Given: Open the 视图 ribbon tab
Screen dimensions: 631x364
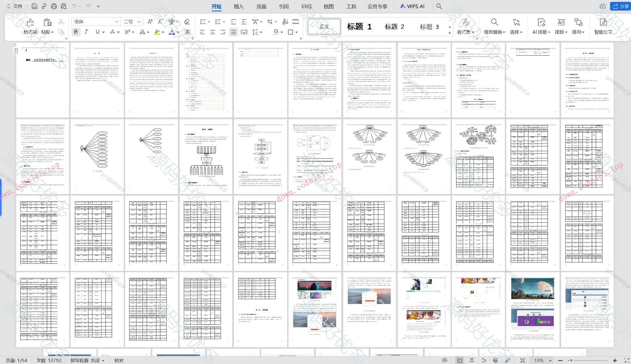Looking at the screenshot, I should pos(328,6).
